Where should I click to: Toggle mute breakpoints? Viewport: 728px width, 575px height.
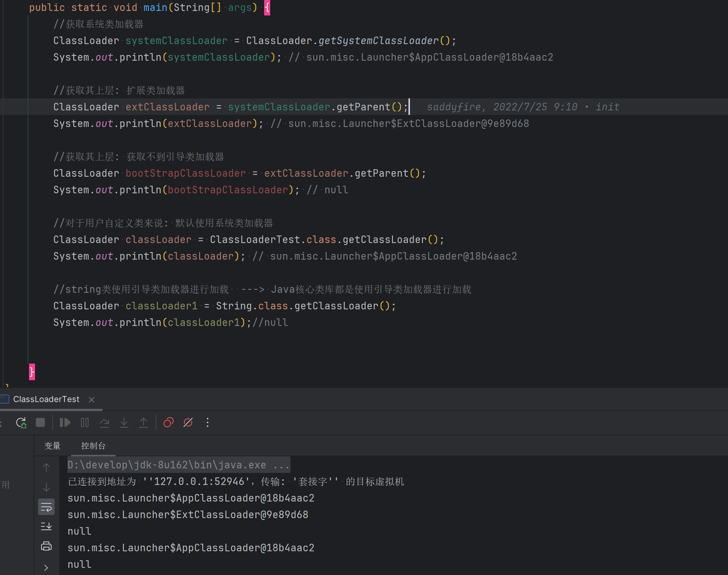click(x=188, y=422)
